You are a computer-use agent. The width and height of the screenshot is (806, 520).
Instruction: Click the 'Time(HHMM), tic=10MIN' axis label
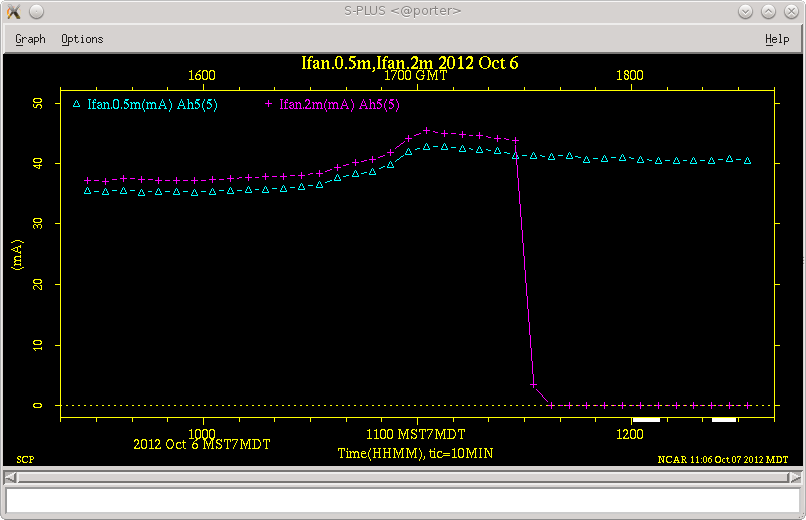415,453
